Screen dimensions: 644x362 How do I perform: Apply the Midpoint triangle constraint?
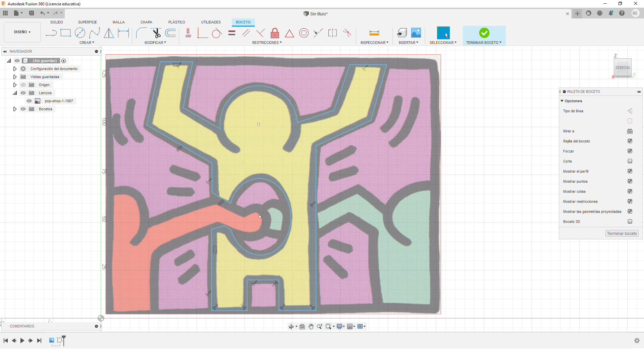pos(289,33)
